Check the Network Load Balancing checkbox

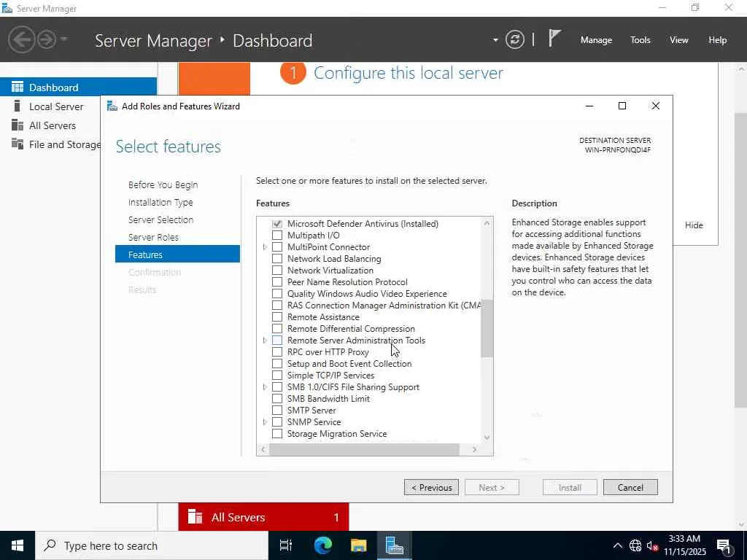tap(276, 259)
